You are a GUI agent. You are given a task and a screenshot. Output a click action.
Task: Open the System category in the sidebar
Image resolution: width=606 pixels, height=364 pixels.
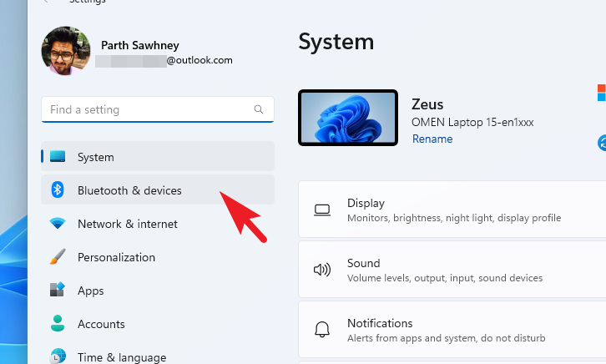(158, 156)
